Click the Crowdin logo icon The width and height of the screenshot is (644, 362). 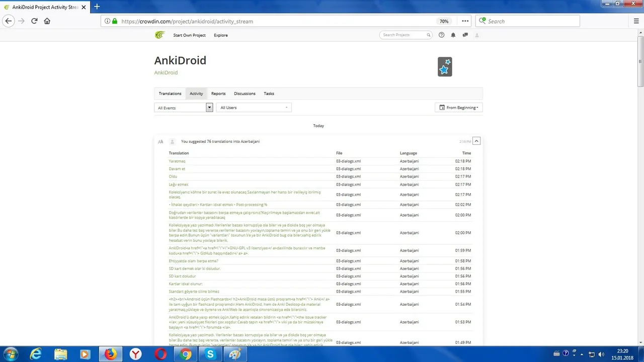point(159,35)
